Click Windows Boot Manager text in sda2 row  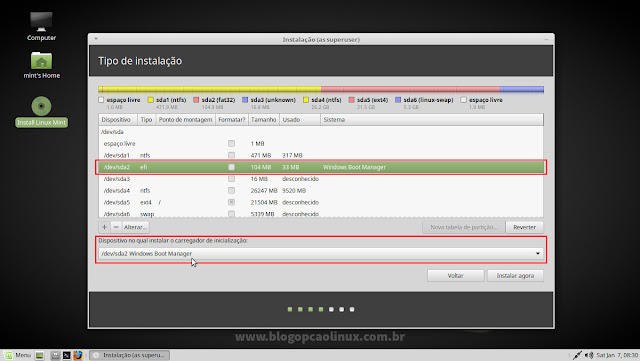tap(354, 167)
